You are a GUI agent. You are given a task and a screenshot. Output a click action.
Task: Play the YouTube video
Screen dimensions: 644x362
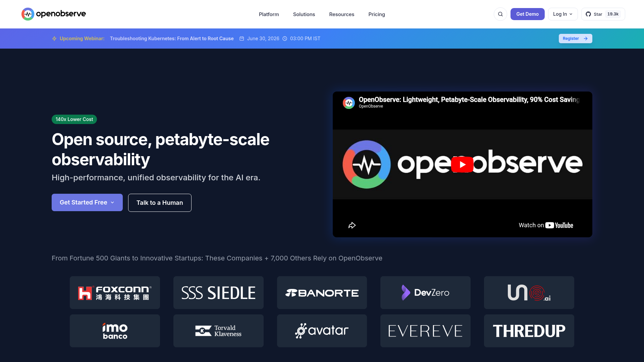tap(462, 164)
